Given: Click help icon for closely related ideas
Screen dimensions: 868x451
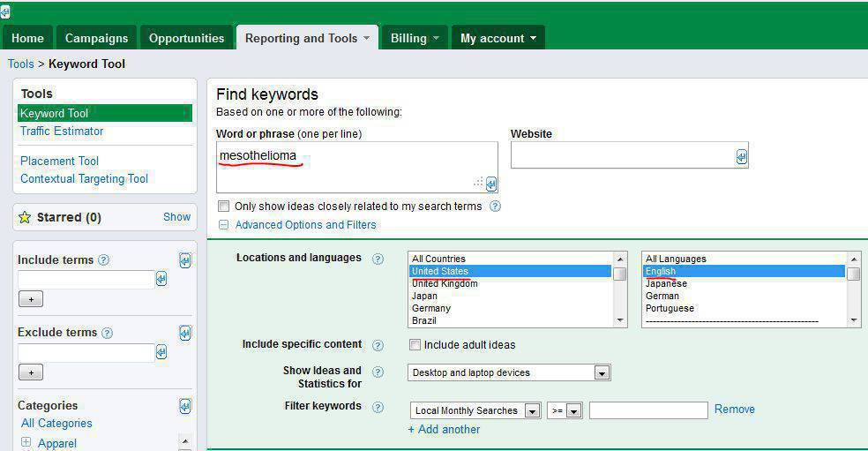Looking at the screenshot, I should coord(496,207).
